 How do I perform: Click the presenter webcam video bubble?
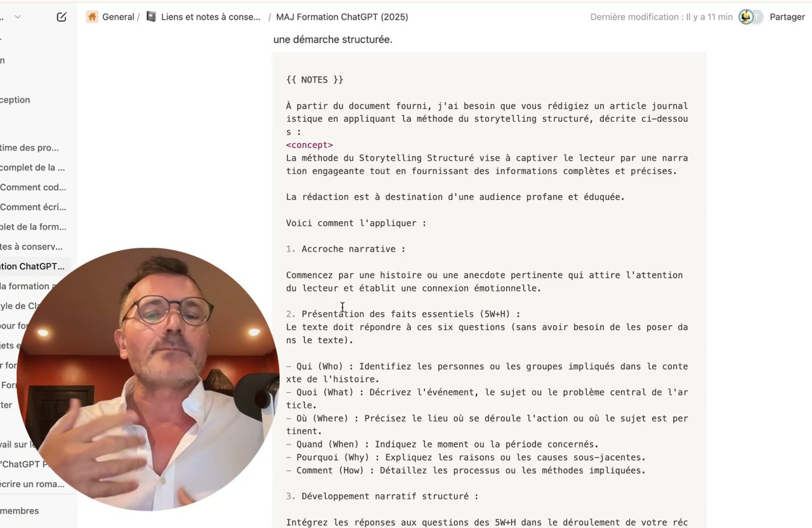(x=148, y=379)
